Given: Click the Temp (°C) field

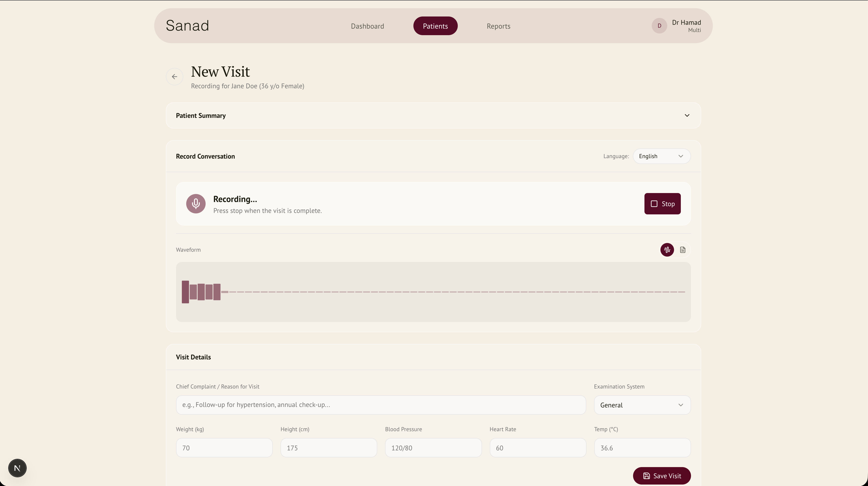Looking at the screenshot, I should pos(642,448).
